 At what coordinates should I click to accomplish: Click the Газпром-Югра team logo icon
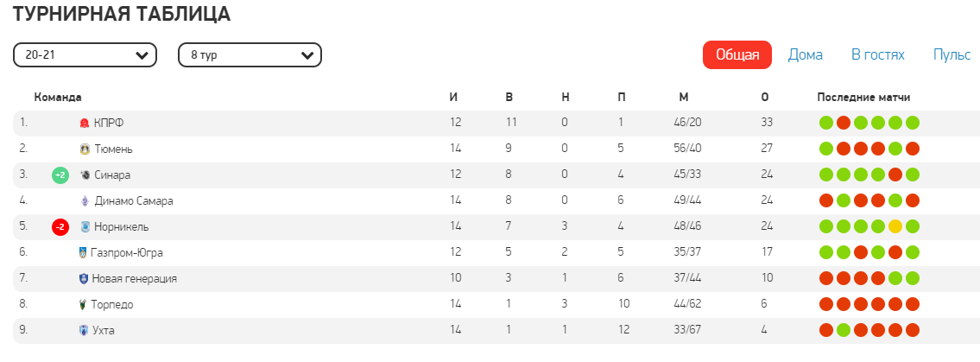83,252
